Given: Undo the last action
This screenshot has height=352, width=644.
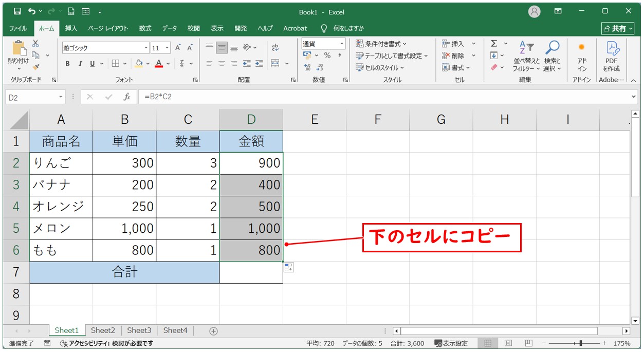Looking at the screenshot, I should click(32, 11).
